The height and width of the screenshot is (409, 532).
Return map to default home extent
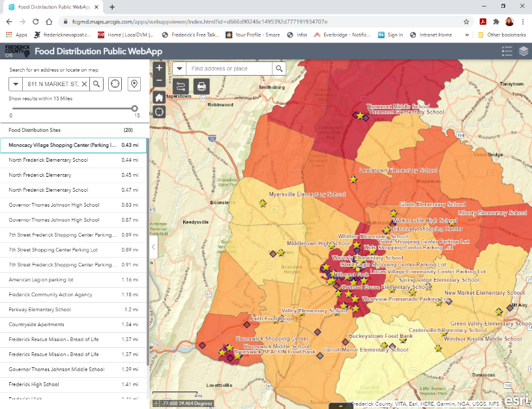point(160,97)
